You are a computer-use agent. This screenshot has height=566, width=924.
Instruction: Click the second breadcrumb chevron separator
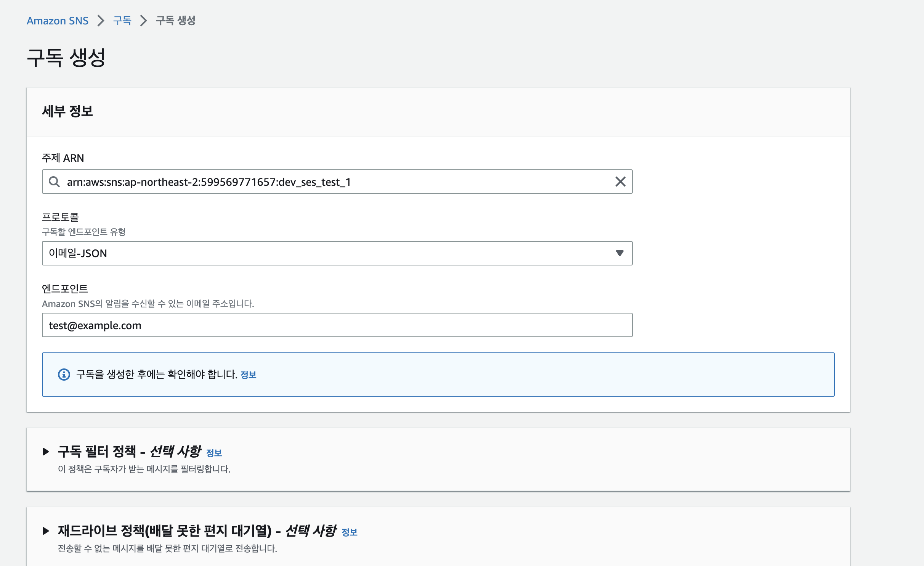click(144, 21)
